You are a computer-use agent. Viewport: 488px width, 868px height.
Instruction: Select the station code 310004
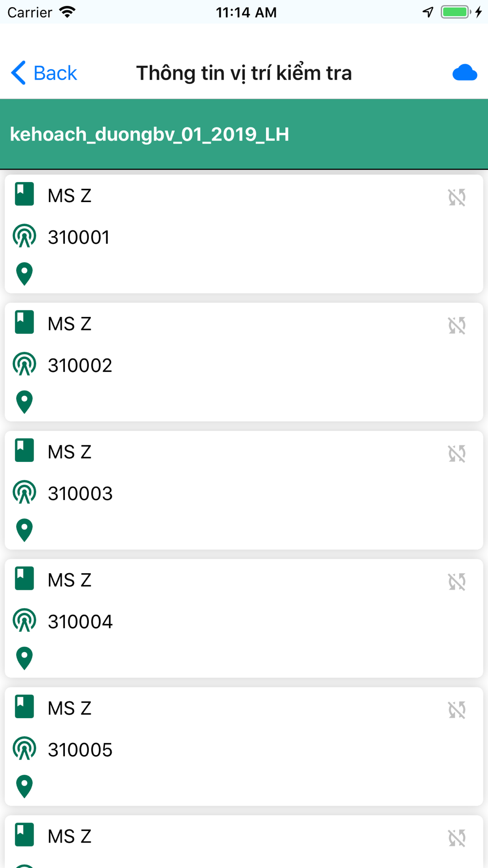click(81, 621)
